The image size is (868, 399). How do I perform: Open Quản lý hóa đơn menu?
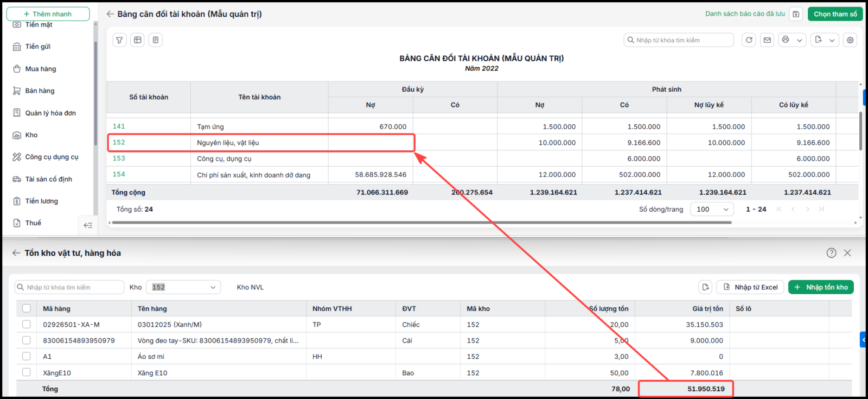pyautogui.click(x=50, y=113)
